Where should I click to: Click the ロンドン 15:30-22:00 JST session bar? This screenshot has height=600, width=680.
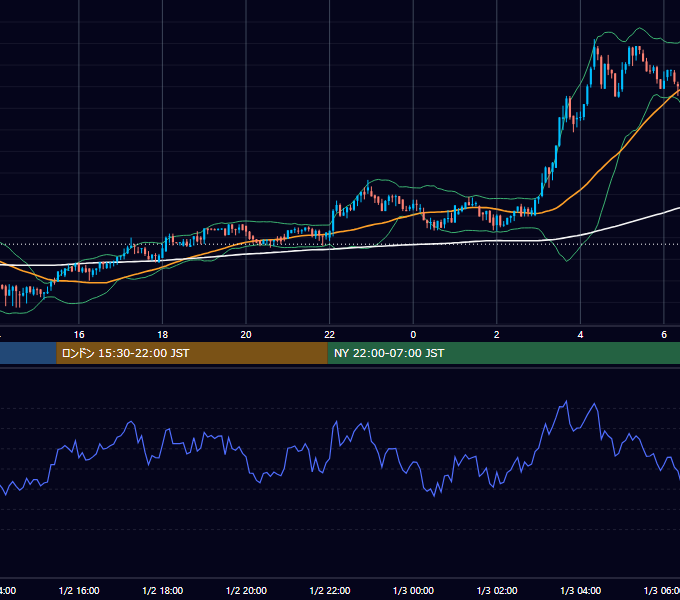[x=192, y=353]
